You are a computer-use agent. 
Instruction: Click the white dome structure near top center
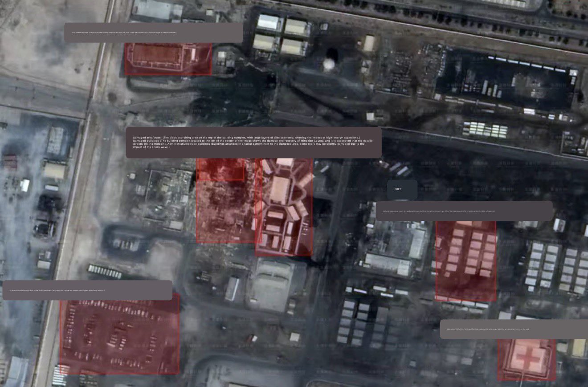[x=330, y=65]
